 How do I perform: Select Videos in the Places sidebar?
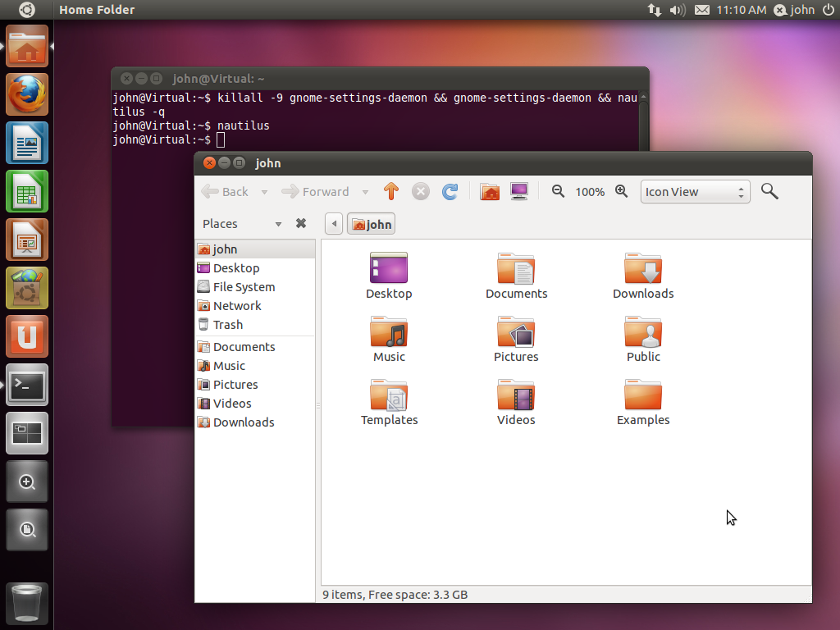tap(231, 403)
